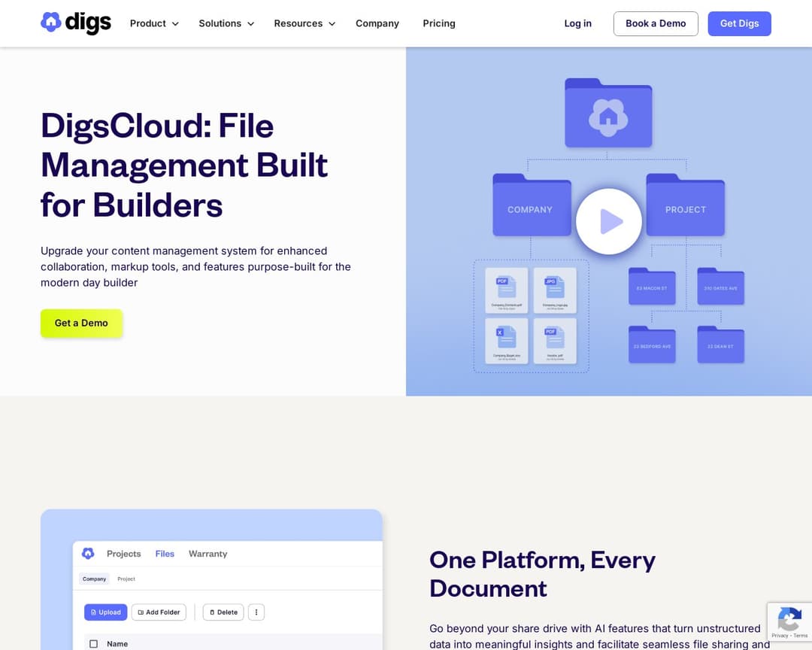Screen dimensions: 812x650
Task: Expand the Product dropdown menu
Action: click(154, 23)
